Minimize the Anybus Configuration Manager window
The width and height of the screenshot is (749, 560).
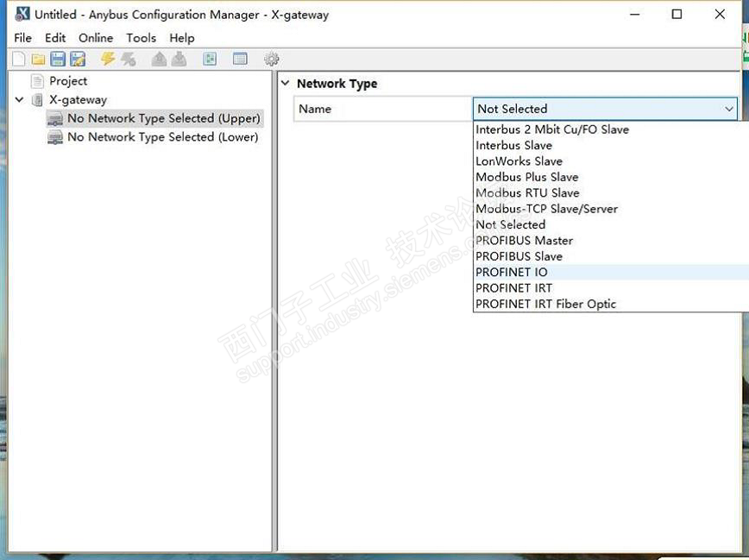[x=634, y=15]
